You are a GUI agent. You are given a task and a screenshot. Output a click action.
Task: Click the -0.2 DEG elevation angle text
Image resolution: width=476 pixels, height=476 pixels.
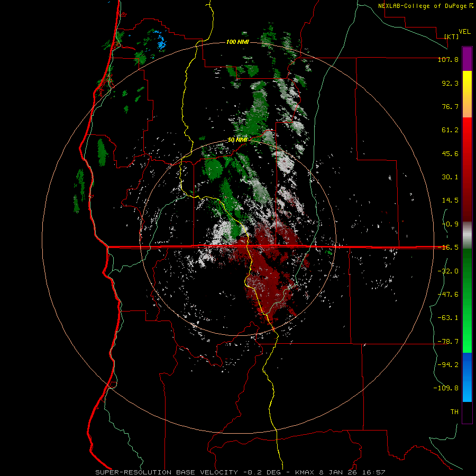[x=263, y=472]
